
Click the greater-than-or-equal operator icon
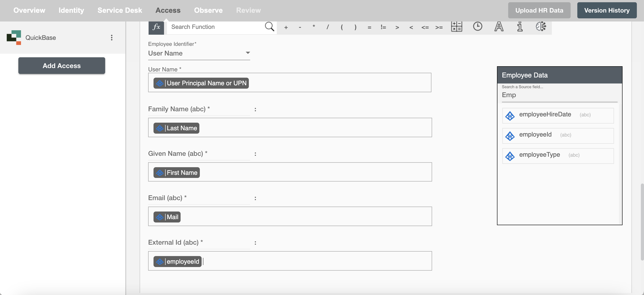pyautogui.click(x=439, y=27)
